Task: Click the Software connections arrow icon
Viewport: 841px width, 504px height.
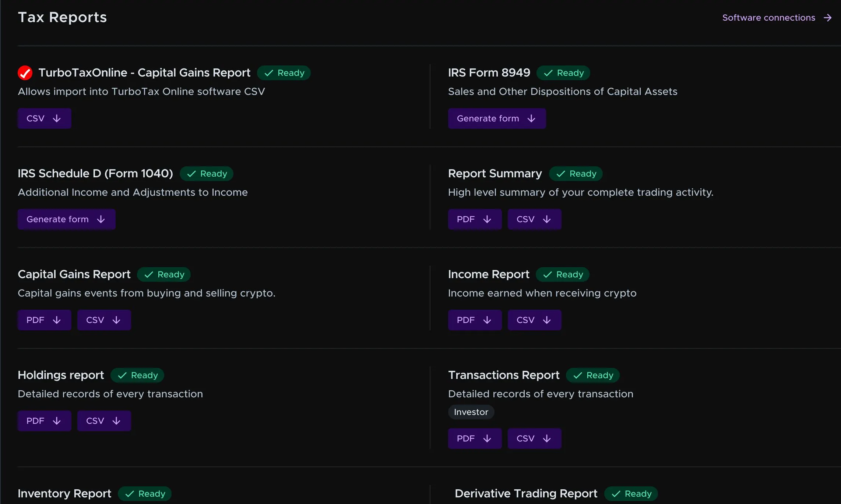Action: pyautogui.click(x=828, y=18)
